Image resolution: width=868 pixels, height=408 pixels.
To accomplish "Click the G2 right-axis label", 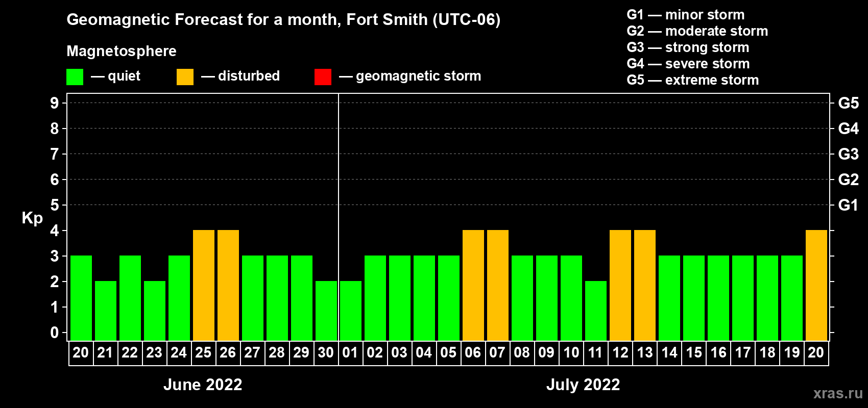I will (x=849, y=180).
